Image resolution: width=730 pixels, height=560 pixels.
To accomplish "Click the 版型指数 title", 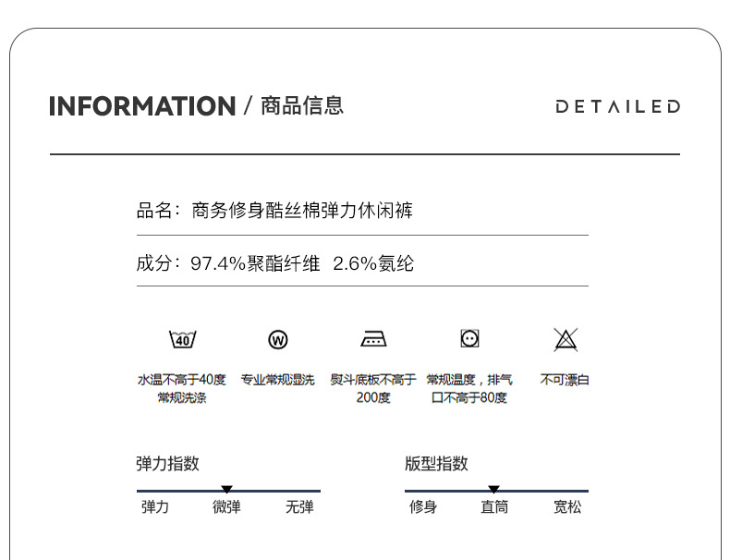I will click(436, 464).
